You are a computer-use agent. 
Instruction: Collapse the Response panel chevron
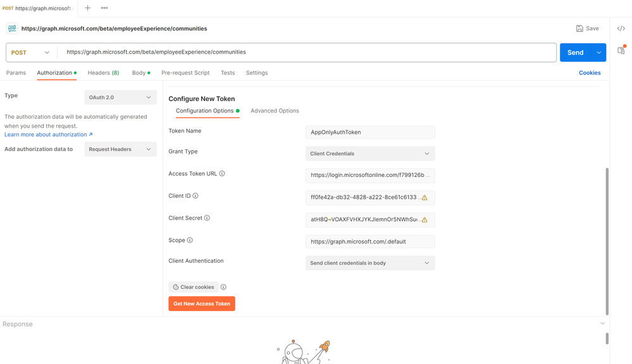[602, 324]
